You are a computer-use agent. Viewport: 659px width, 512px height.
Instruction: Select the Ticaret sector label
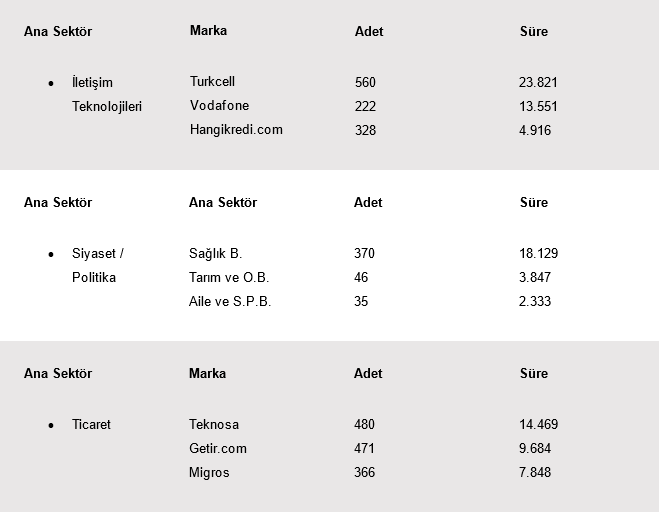pyautogui.click(x=91, y=425)
